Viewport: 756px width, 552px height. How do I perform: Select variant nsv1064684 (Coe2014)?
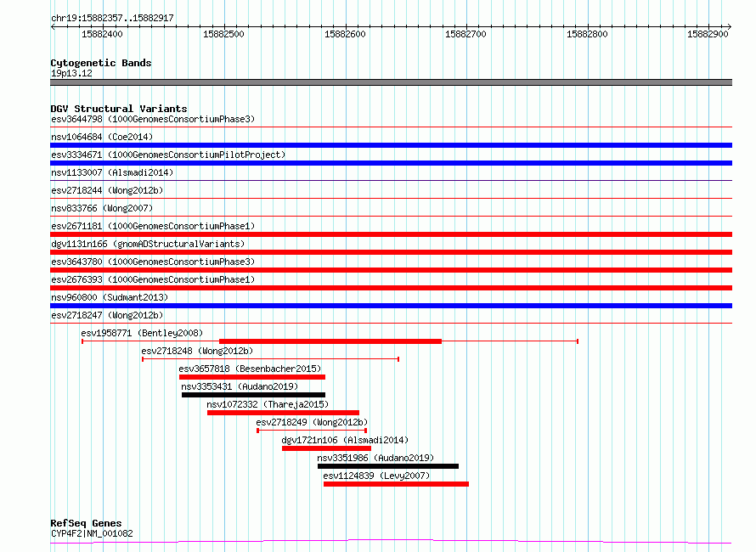102,137
